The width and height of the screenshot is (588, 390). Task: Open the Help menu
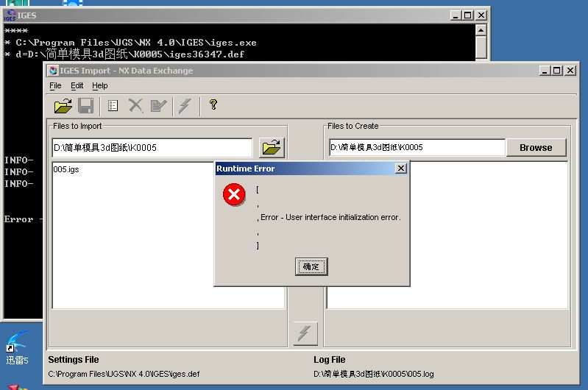tap(100, 85)
